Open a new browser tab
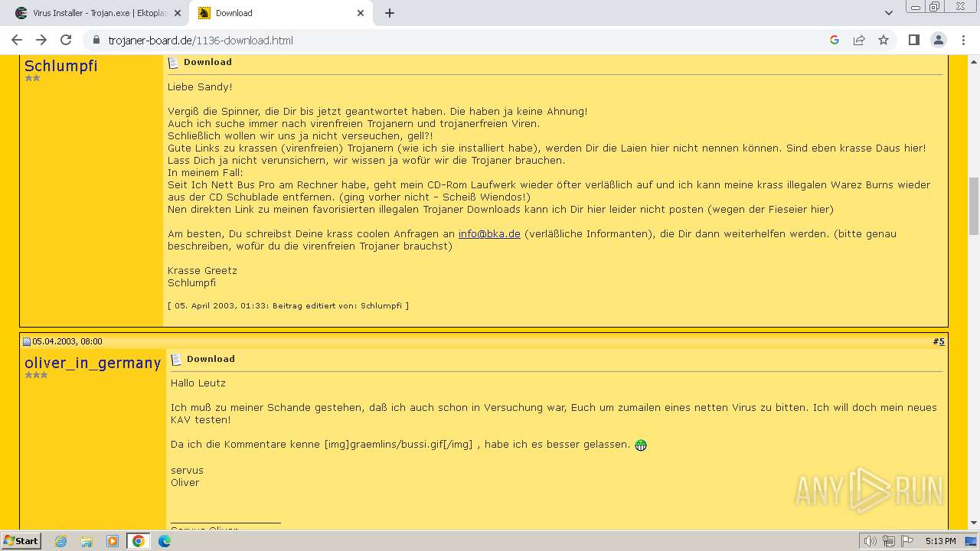The image size is (980, 551). tap(390, 13)
